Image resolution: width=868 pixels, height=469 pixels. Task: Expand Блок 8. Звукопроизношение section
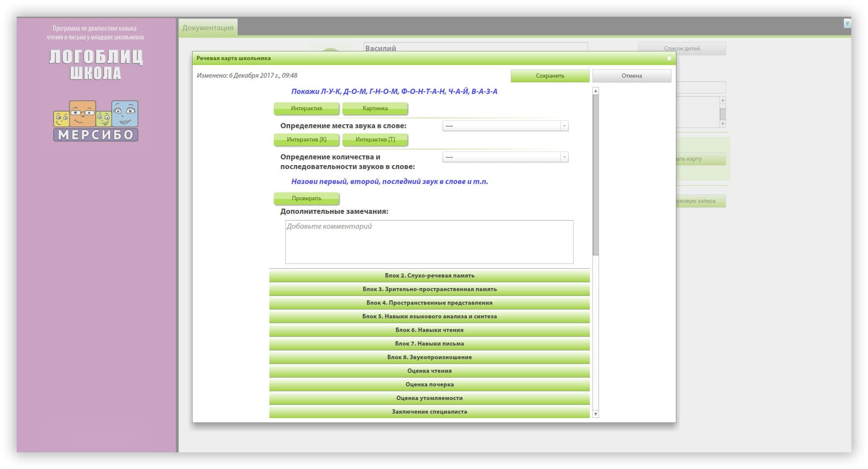[x=429, y=357]
